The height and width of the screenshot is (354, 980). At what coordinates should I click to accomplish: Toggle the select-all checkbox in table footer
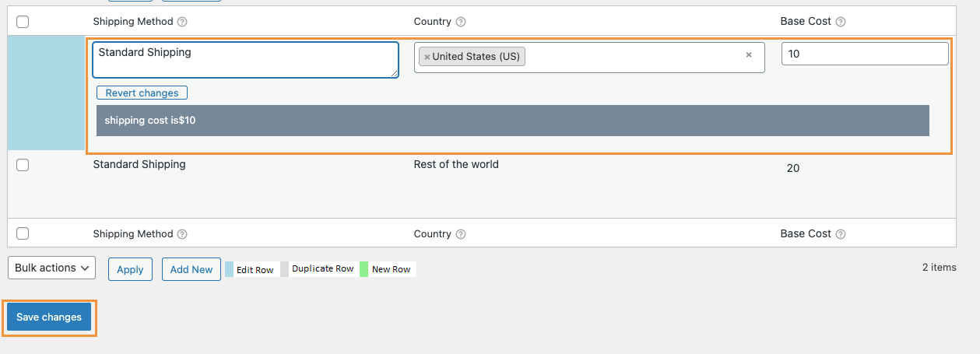coord(23,234)
